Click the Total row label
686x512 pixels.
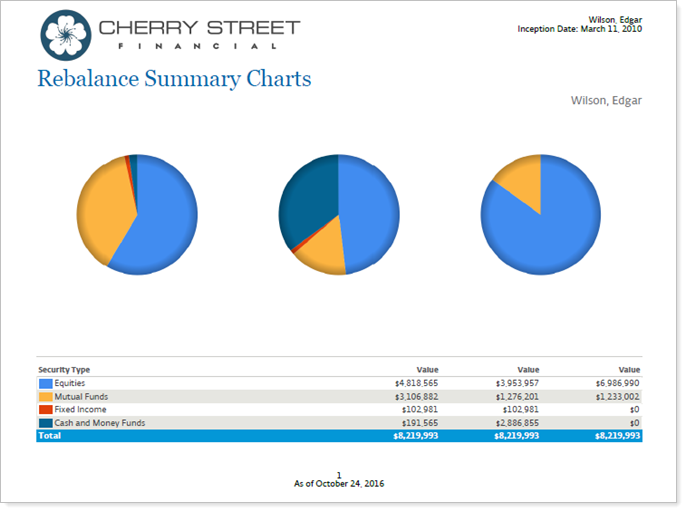(x=50, y=436)
